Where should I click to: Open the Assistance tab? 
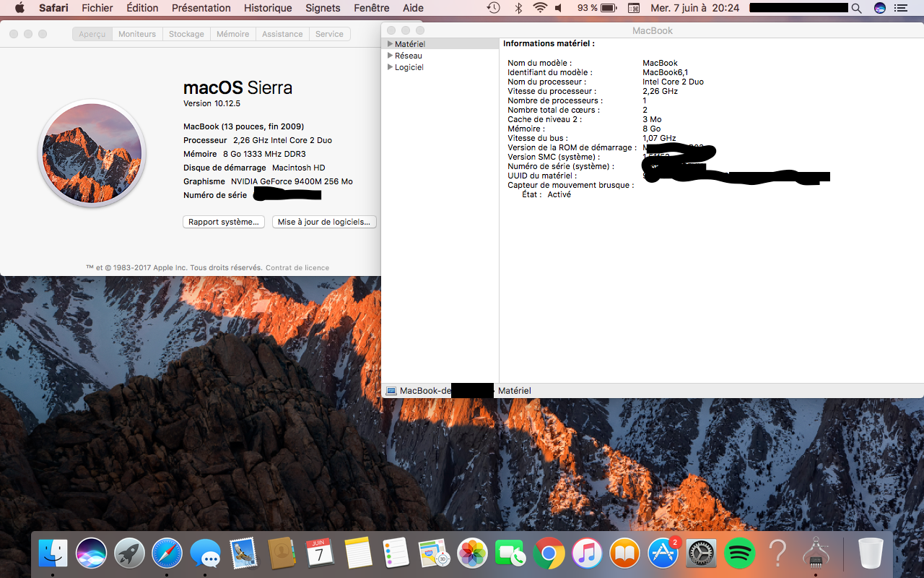[x=282, y=34]
